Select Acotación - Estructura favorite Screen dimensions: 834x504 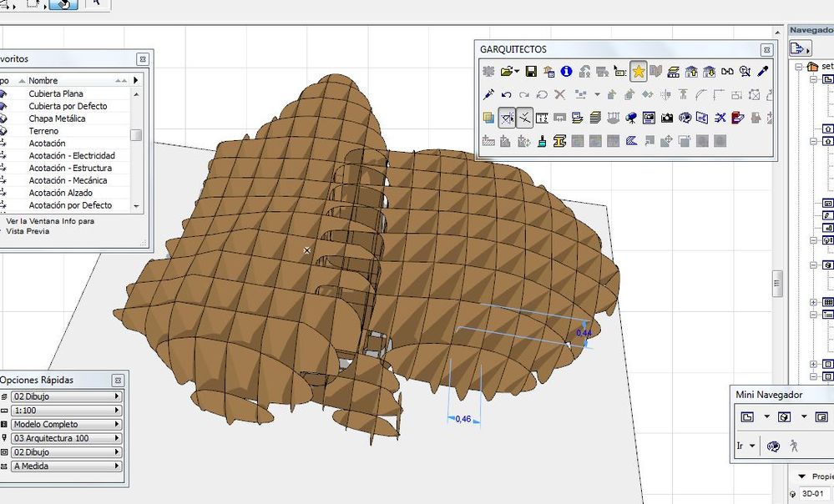tap(70, 168)
